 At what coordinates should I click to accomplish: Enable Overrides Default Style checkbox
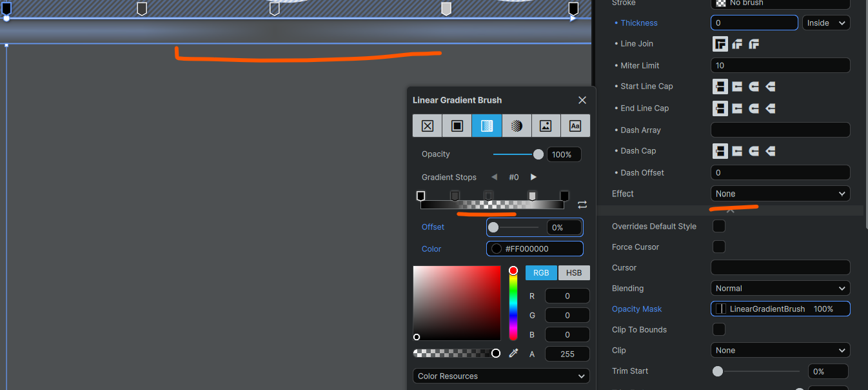(x=718, y=226)
